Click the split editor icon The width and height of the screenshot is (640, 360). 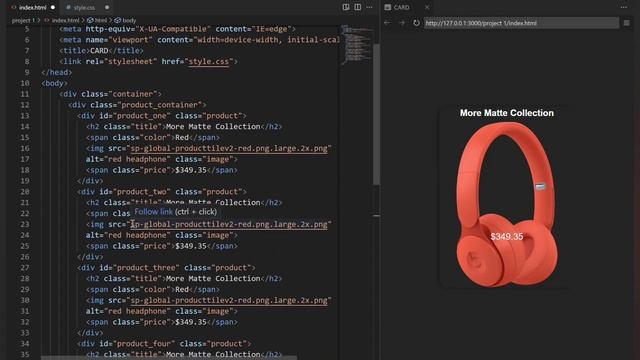pyautogui.click(x=358, y=7)
